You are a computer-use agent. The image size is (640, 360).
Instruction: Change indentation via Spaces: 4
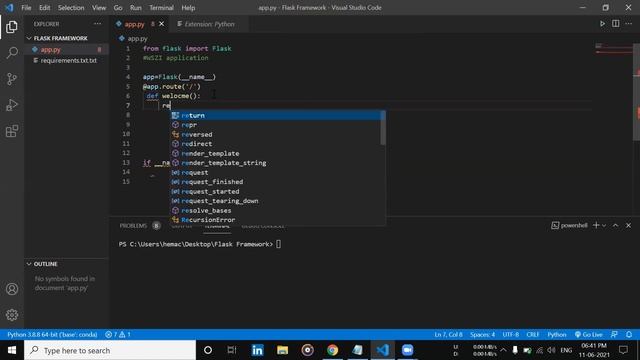pos(482,334)
